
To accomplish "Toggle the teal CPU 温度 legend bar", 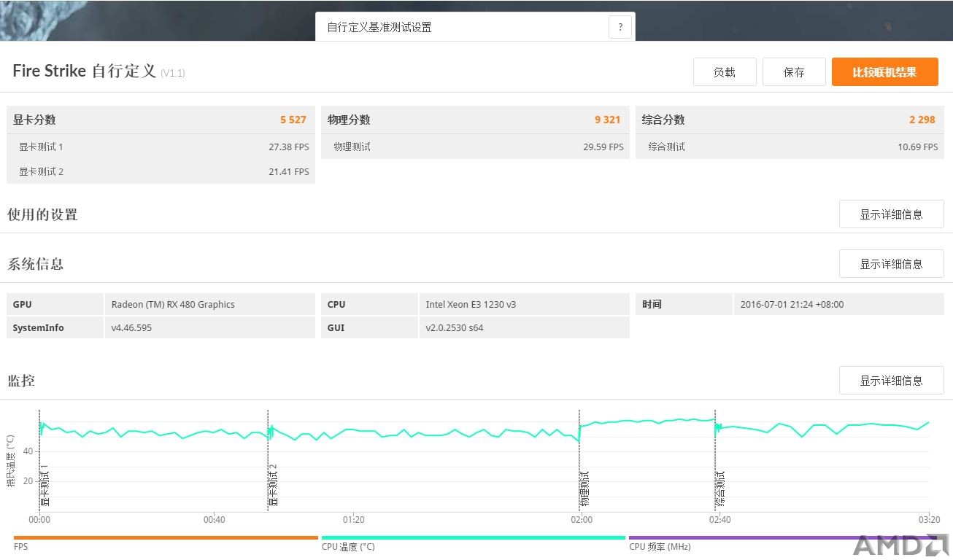I will [473, 538].
